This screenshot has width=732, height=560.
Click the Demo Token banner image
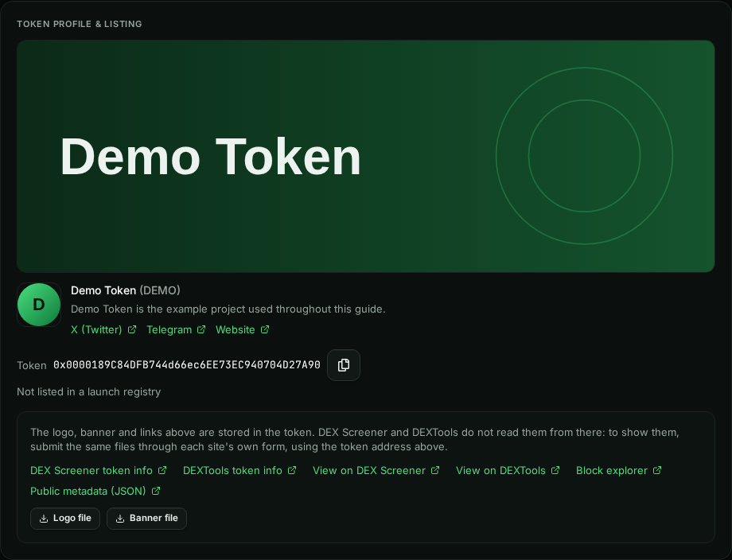click(365, 156)
